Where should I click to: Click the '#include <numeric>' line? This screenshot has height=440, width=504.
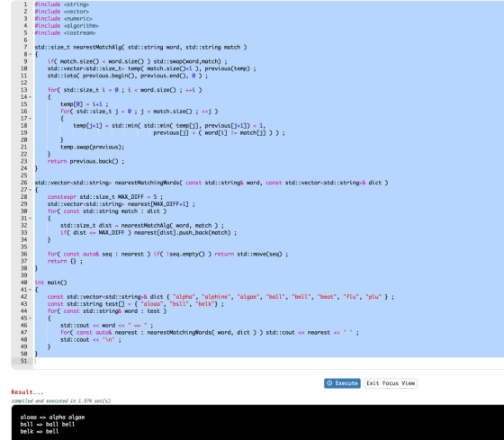click(x=63, y=19)
